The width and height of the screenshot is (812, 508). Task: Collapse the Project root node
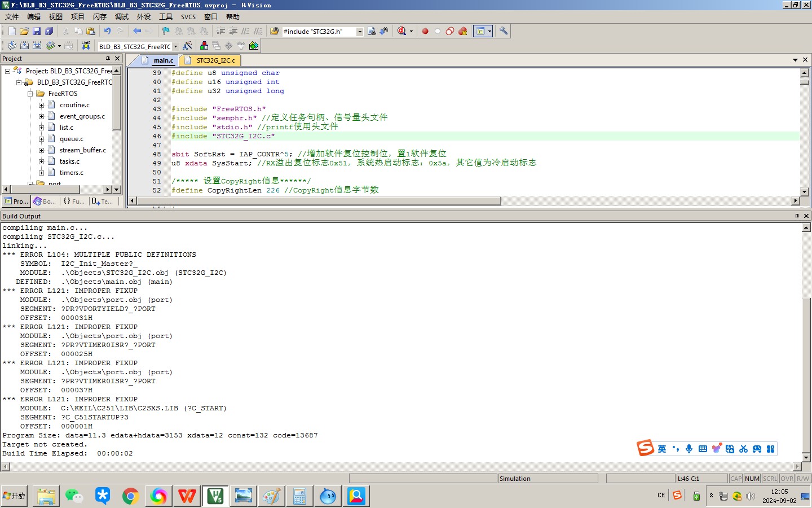(x=7, y=71)
